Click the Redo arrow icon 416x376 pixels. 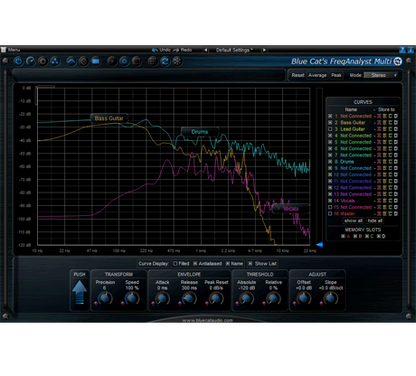[176, 50]
